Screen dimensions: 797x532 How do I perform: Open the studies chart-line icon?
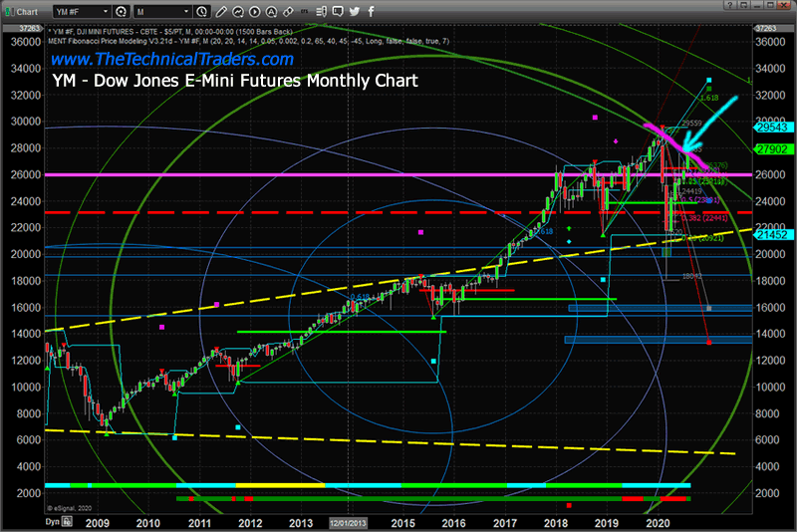coord(237,11)
